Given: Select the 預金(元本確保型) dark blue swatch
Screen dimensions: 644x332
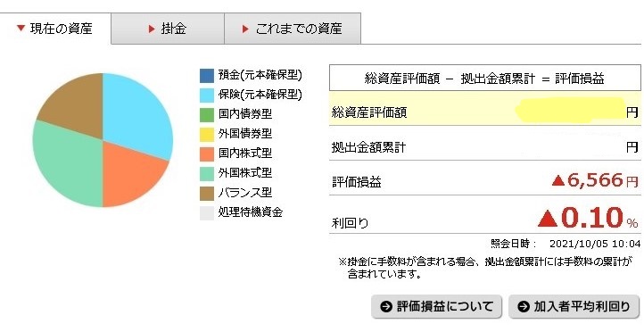Looking at the screenshot, I should click(x=207, y=76).
